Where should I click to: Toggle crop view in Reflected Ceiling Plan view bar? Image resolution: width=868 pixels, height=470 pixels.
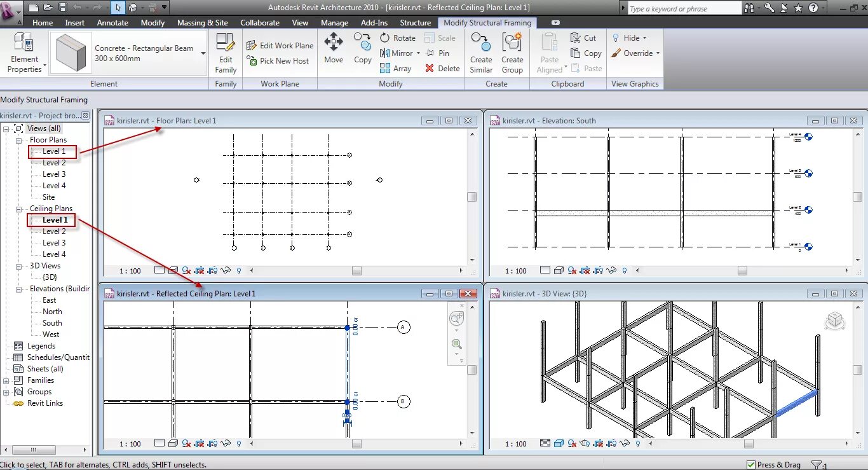[x=200, y=443]
